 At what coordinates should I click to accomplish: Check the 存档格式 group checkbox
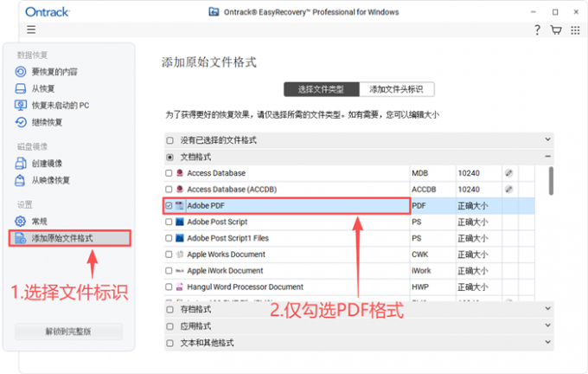coord(169,309)
